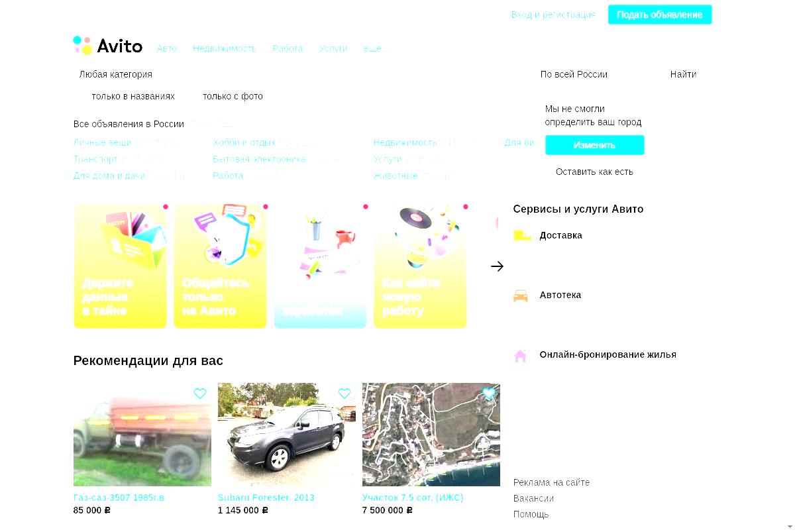Click the '85 000 ₽' price text
Viewport: 795px width, 532px height.
pyautogui.click(x=92, y=510)
